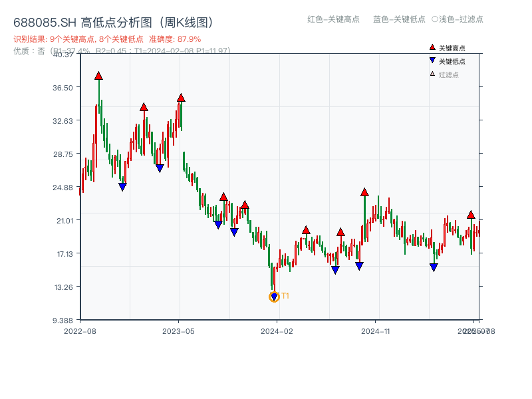Screen dimensions: 532x399
Task: Click the red key-high marker near 2024-11
Action: [364, 192]
